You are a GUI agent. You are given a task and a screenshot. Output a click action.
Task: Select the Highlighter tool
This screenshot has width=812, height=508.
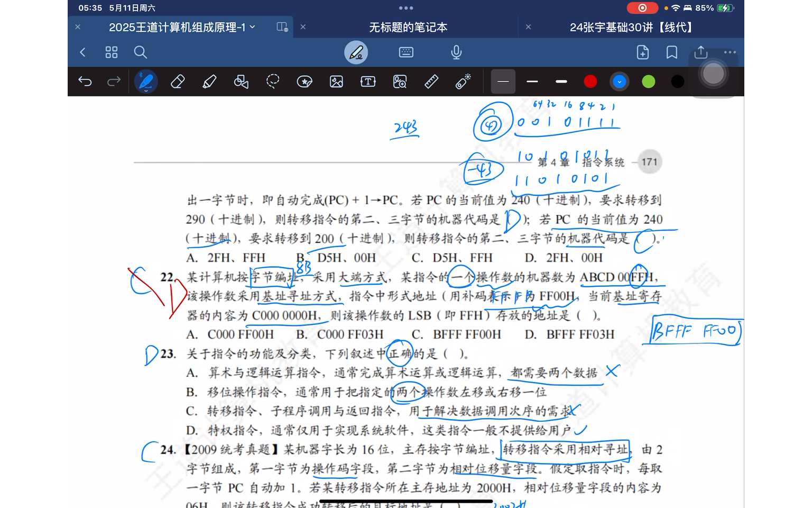tap(209, 81)
